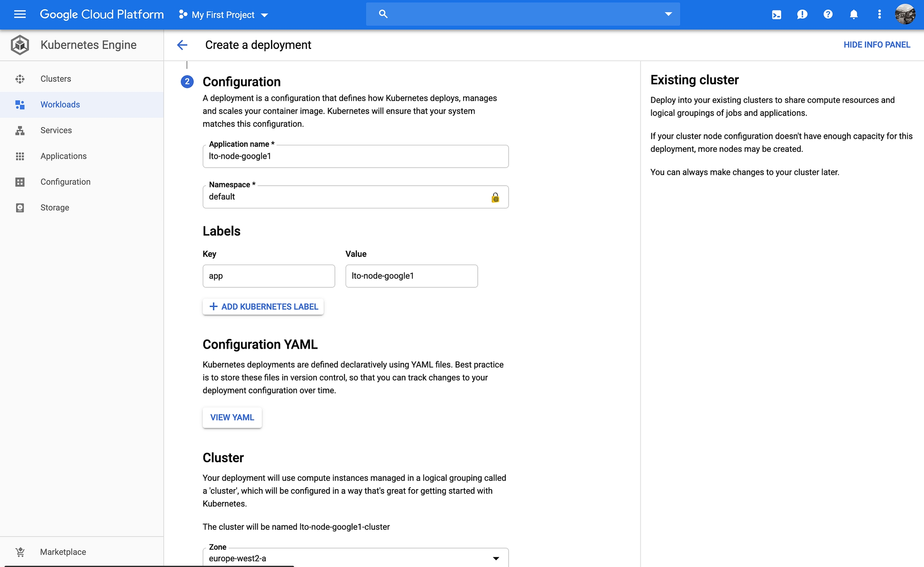Open the help question mark icon
This screenshot has width=924, height=567.
(x=828, y=14)
